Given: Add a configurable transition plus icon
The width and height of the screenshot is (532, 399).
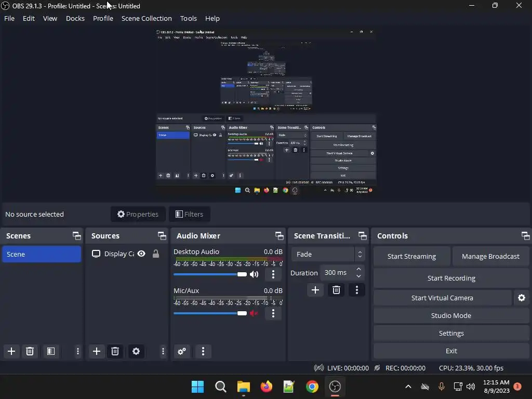Looking at the screenshot, I should coord(315,290).
